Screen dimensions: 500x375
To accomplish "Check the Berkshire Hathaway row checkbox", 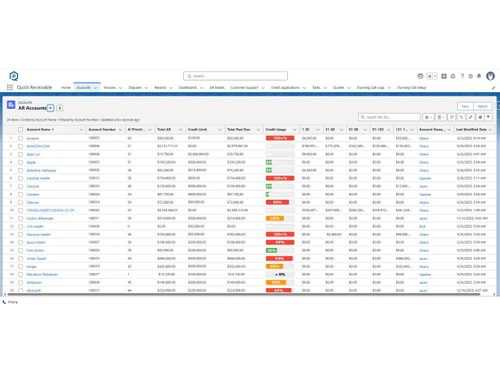I will click(x=21, y=170).
